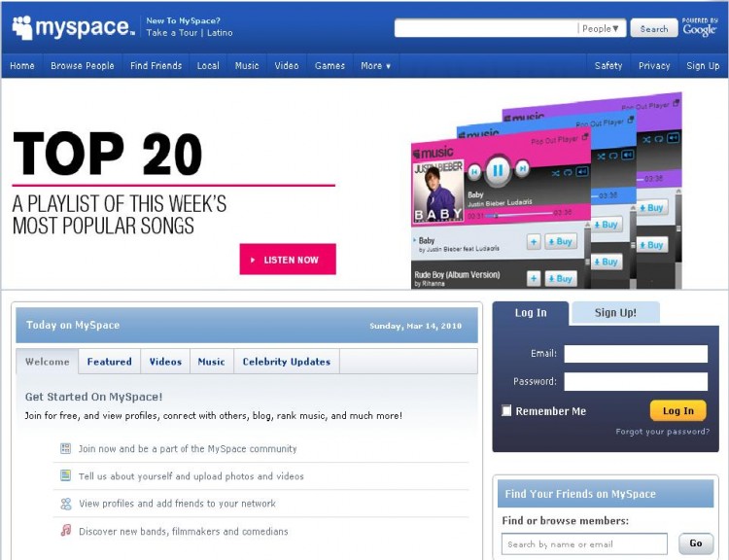This screenshot has width=729, height=560.
Task: Click the MySpace logo
Action: click(x=74, y=27)
